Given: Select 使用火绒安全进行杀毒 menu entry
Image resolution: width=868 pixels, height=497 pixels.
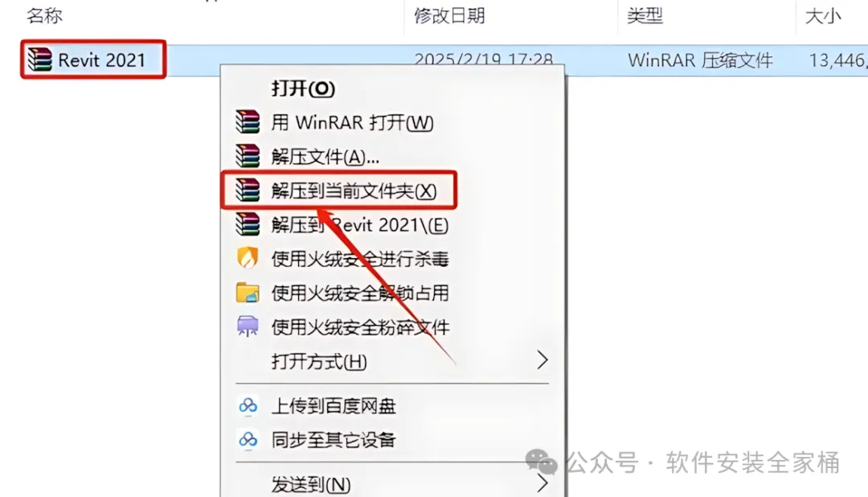Looking at the screenshot, I should pyautogui.click(x=360, y=259).
